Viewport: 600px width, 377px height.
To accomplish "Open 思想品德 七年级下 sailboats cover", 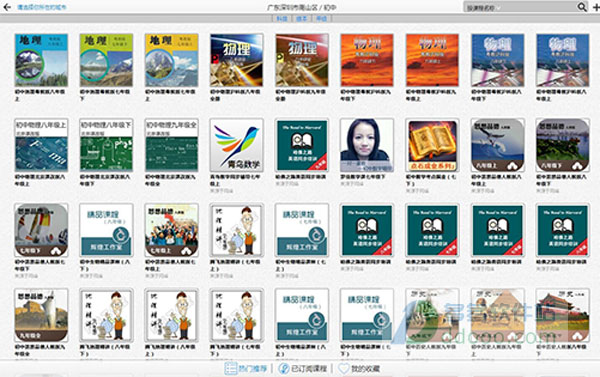I will click(x=41, y=230).
